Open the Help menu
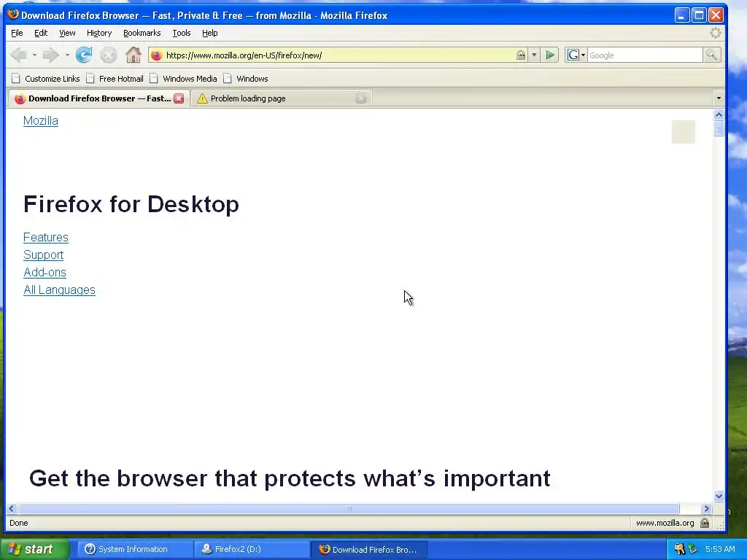Screen dimensions: 747x560 (209, 33)
